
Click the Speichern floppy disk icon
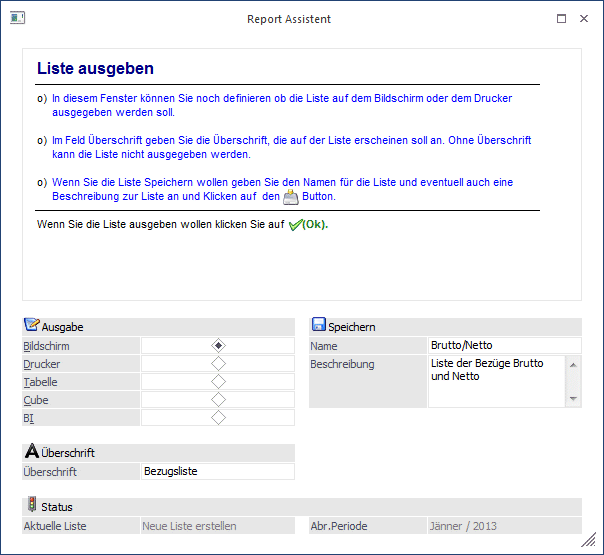coord(318,325)
